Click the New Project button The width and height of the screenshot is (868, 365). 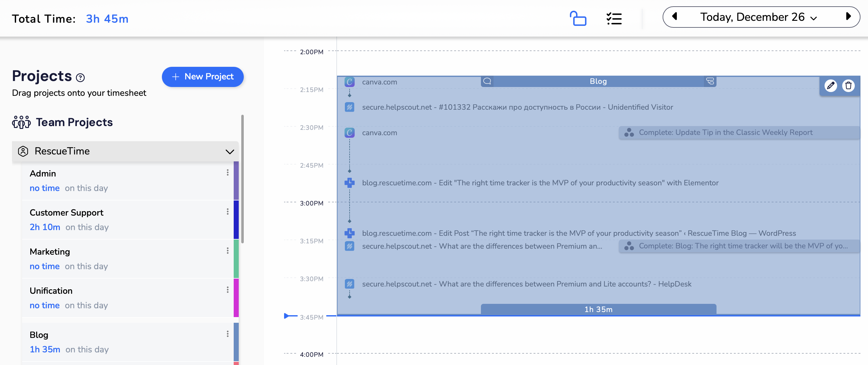point(203,77)
